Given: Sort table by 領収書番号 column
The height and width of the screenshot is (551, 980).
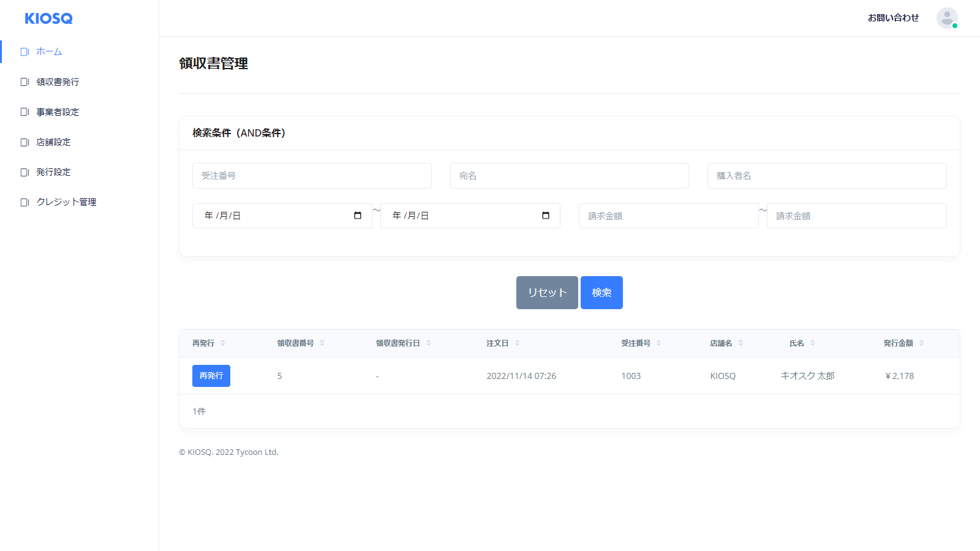Looking at the screenshot, I should 322,343.
